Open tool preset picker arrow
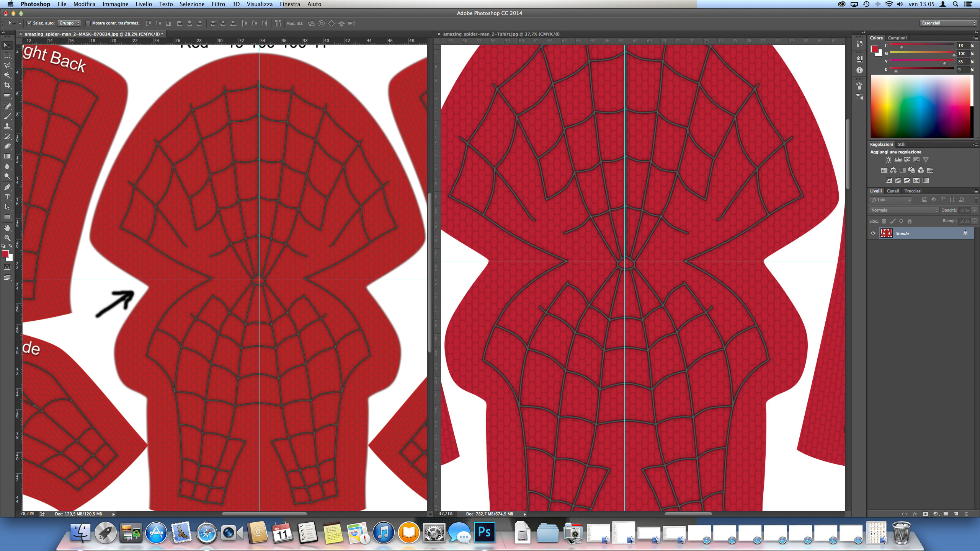This screenshot has height=551, width=980. [x=20, y=24]
